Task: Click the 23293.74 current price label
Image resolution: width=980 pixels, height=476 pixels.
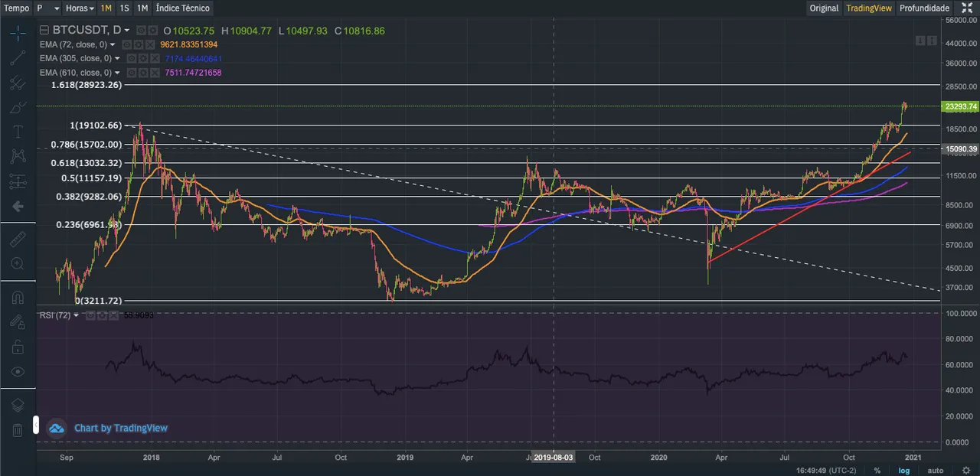Action: (961, 106)
